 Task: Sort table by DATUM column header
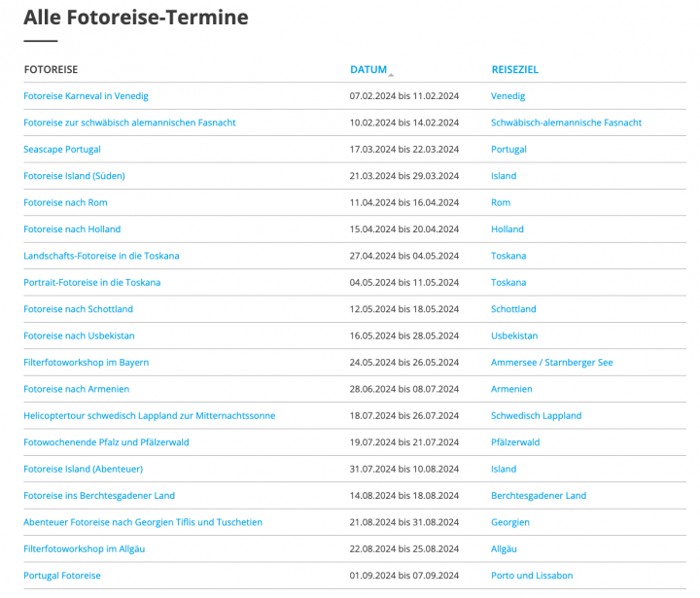pos(368,70)
